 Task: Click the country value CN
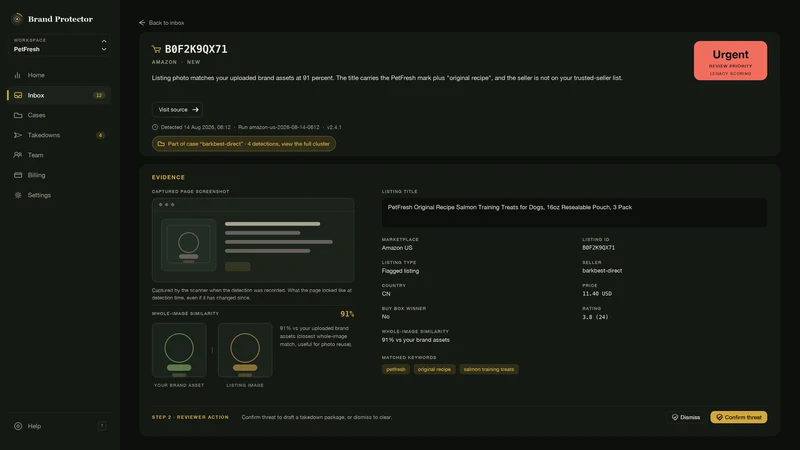(386, 294)
